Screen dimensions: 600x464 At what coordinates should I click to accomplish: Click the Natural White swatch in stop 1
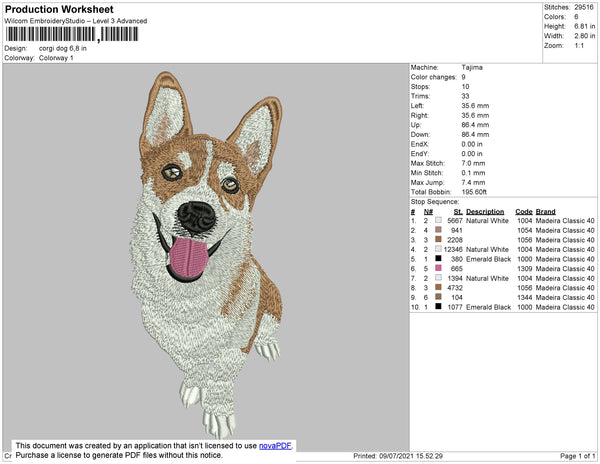point(438,220)
